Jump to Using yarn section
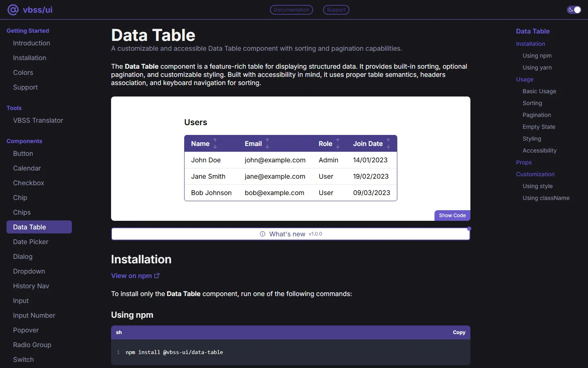This screenshot has height=368, width=588. (537, 67)
